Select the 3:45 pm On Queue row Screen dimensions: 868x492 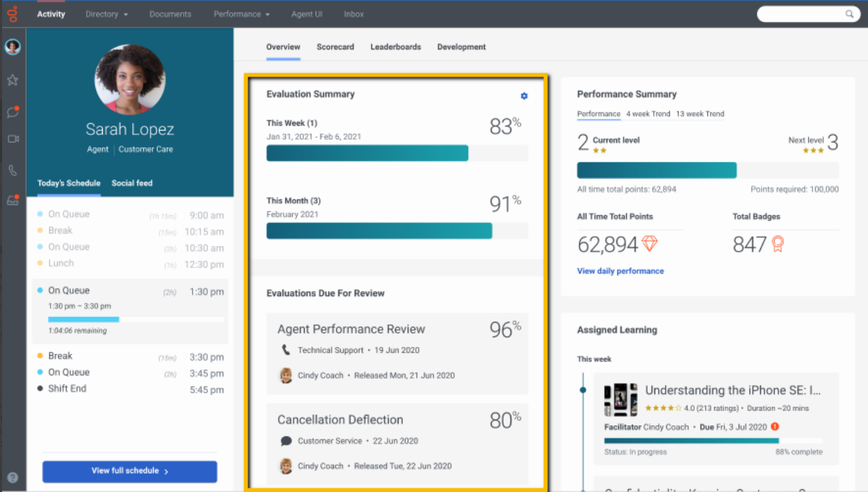[130, 372]
